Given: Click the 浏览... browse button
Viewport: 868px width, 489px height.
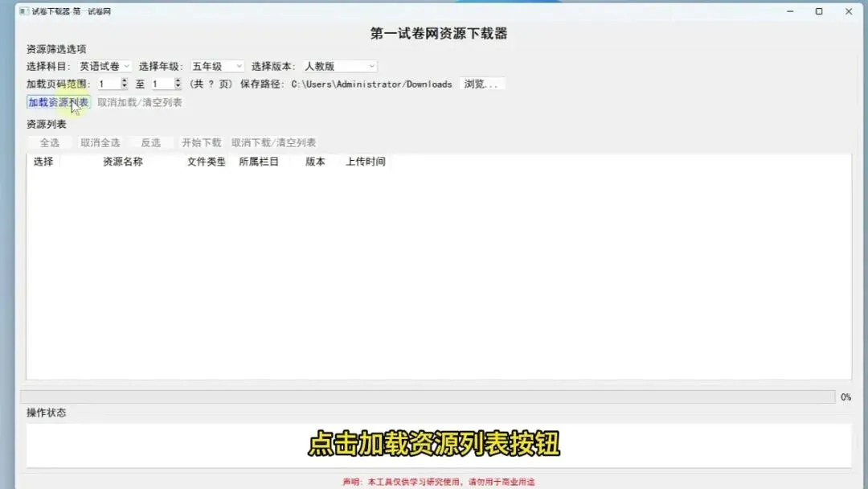Looking at the screenshot, I should [481, 84].
